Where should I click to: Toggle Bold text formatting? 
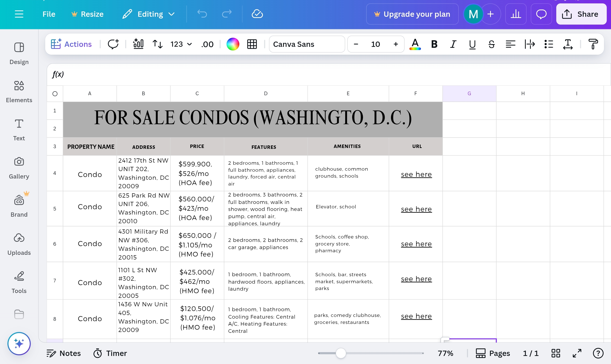pyautogui.click(x=434, y=44)
